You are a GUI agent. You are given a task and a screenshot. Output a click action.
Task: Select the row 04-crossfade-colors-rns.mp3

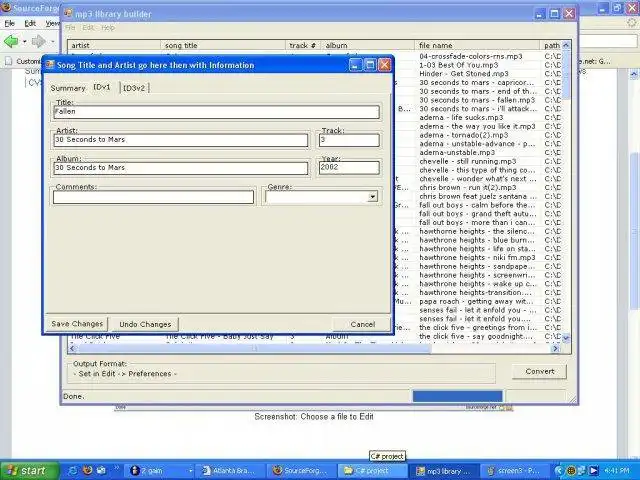(x=471, y=56)
